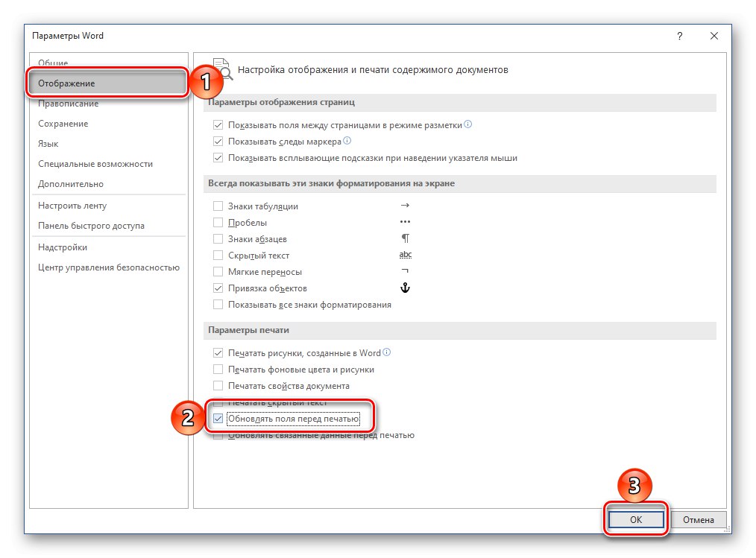Screen dimensions: 756x558
Task: Click the Отмена button
Action: click(698, 520)
